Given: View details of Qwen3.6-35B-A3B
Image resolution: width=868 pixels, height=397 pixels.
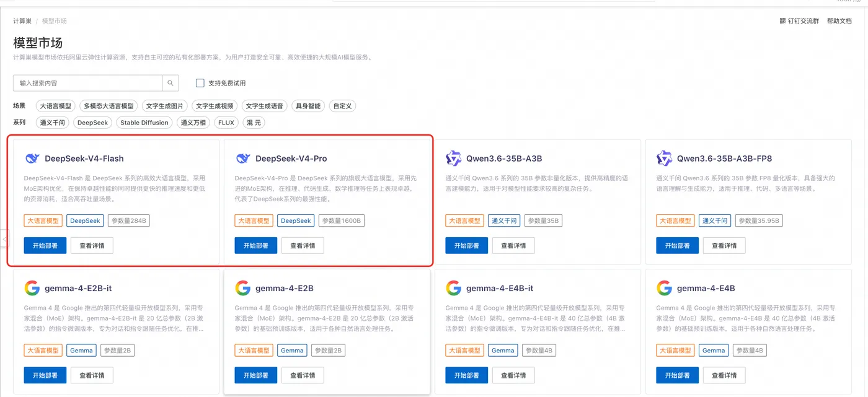Looking at the screenshot, I should click(x=513, y=245).
